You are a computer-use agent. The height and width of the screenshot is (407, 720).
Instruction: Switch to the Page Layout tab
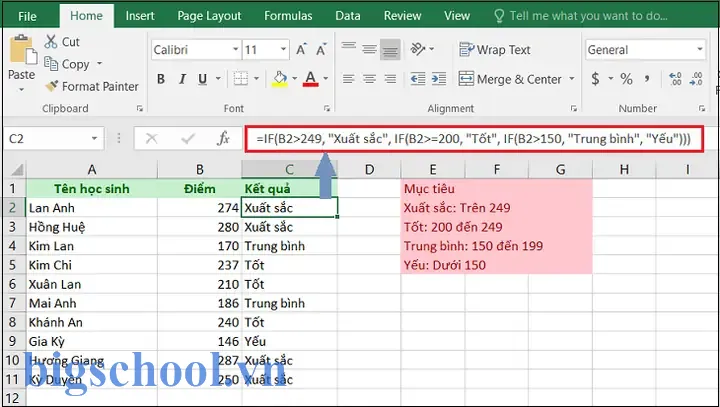[209, 16]
